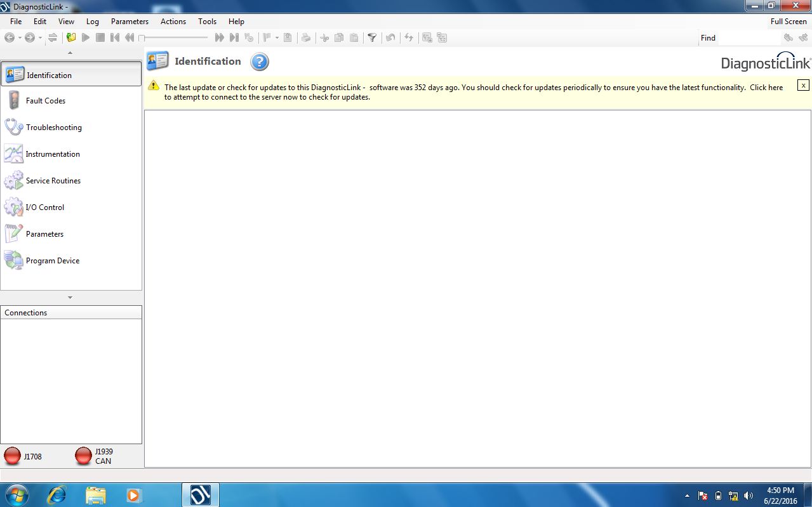
Task: Open the Back button history dropdown arrow
Action: [19, 38]
